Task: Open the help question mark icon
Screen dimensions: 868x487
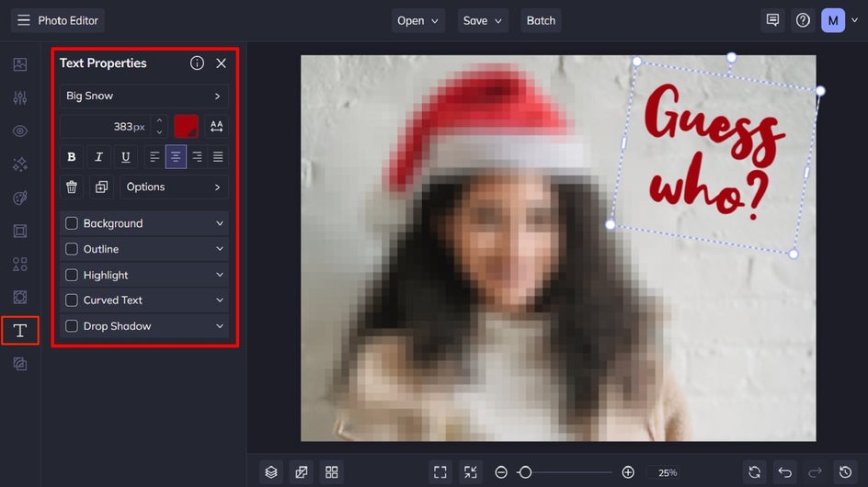Action: point(803,20)
